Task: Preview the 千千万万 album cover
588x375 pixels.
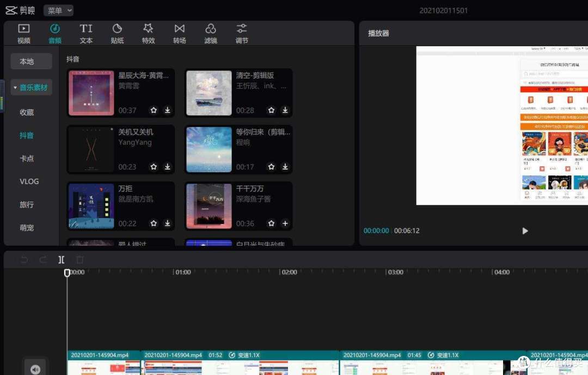Action: [x=209, y=205]
